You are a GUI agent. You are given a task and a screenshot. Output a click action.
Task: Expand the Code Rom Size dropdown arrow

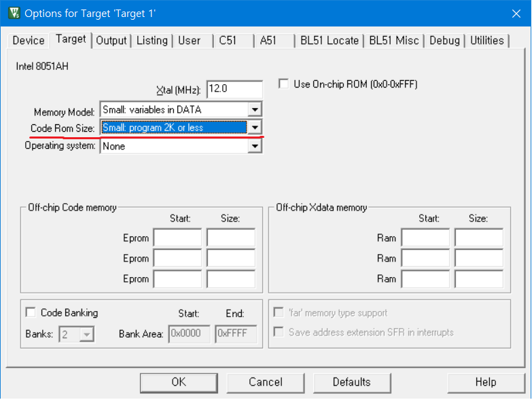pos(255,128)
